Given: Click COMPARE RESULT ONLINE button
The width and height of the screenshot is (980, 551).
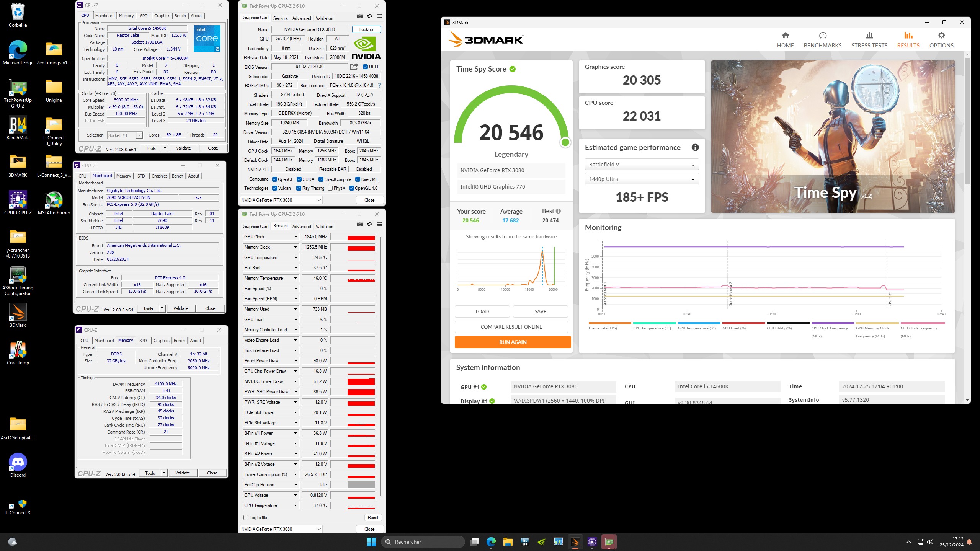Looking at the screenshot, I should point(511,327).
